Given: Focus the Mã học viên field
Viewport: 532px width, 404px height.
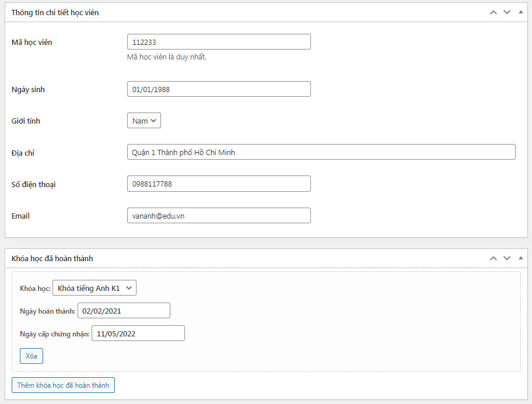Looking at the screenshot, I should [x=219, y=42].
